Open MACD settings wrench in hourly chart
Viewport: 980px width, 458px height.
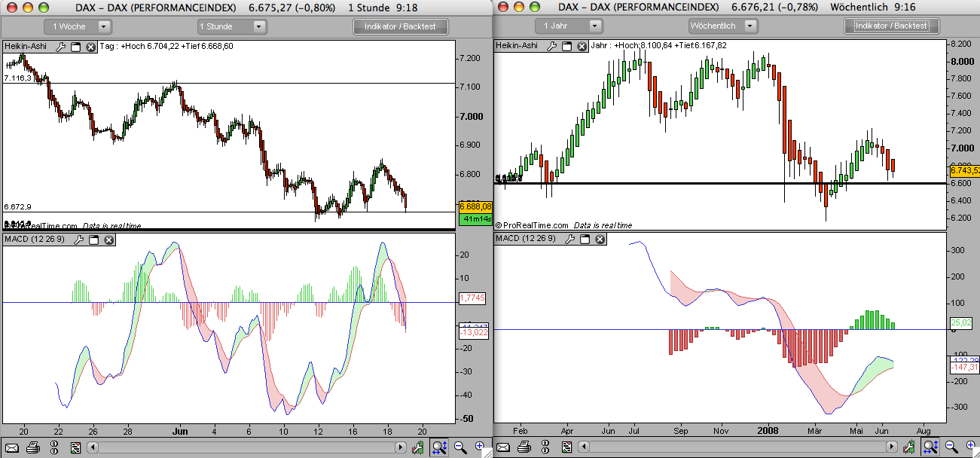78,240
